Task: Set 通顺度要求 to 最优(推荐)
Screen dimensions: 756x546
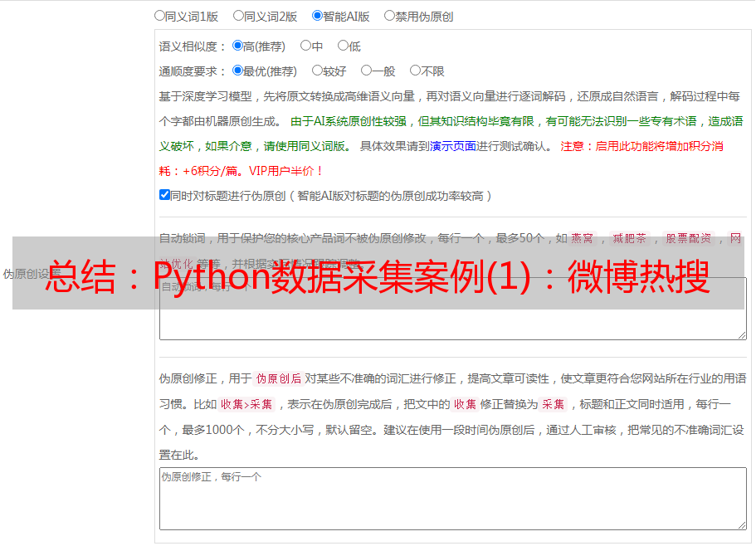Action: tap(237, 71)
